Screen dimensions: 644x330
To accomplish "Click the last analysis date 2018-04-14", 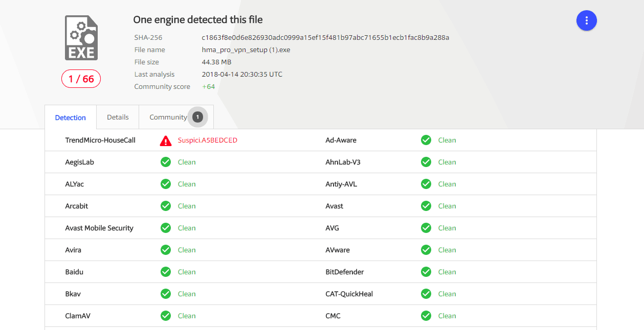I will click(242, 74).
